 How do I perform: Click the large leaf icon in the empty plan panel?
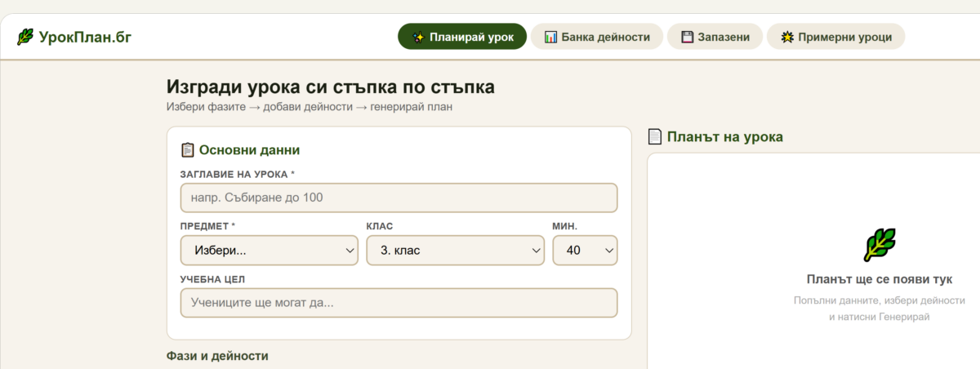879,245
